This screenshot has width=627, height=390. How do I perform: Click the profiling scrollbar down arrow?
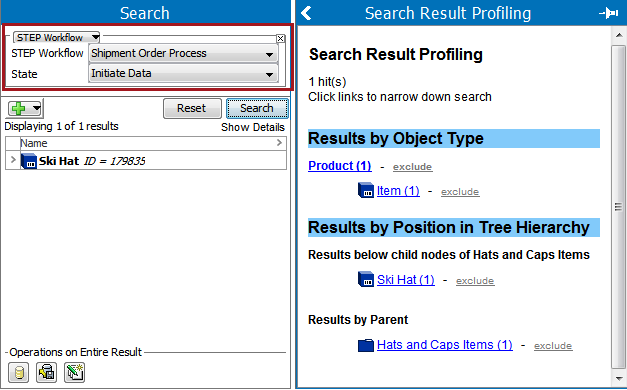pyautogui.click(x=619, y=378)
